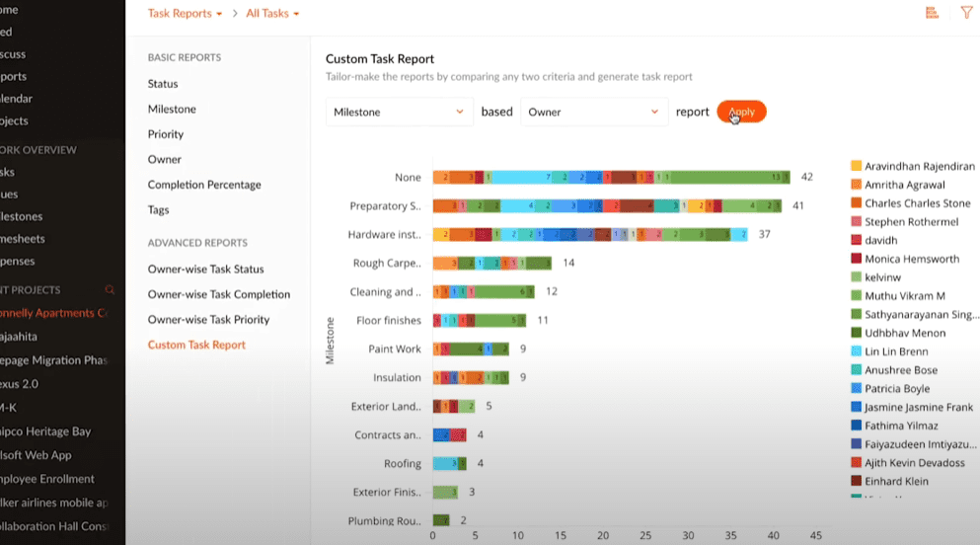Open the Milestone criteria dropdown

[x=398, y=113]
